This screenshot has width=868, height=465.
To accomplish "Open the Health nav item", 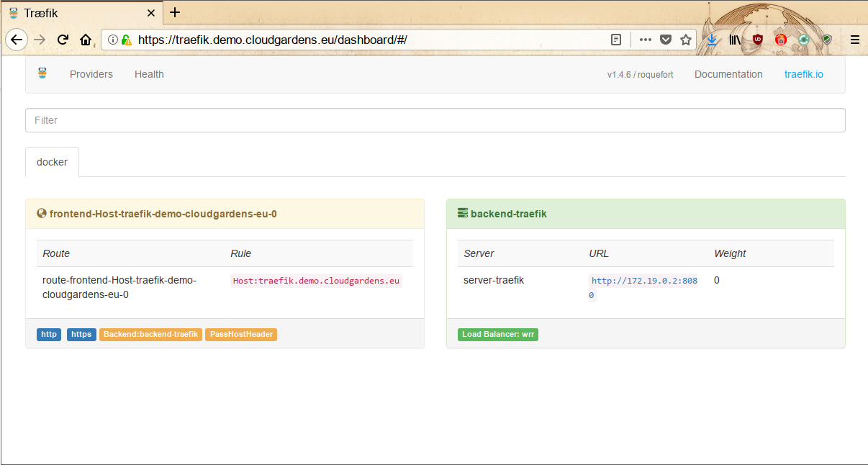I will [x=149, y=74].
